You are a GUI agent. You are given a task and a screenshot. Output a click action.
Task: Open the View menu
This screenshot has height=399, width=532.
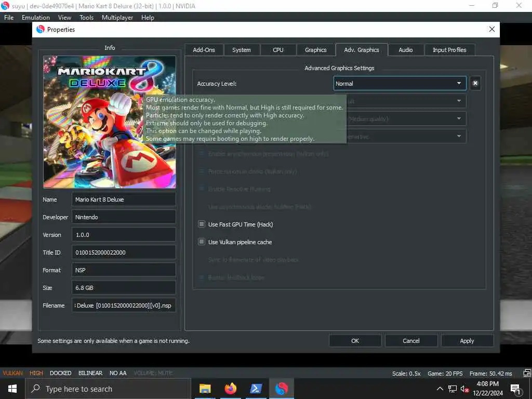click(64, 17)
